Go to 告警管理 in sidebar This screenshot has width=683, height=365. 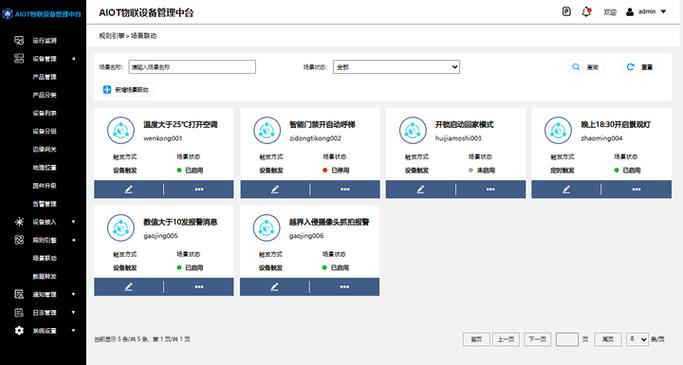pos(44,204)
